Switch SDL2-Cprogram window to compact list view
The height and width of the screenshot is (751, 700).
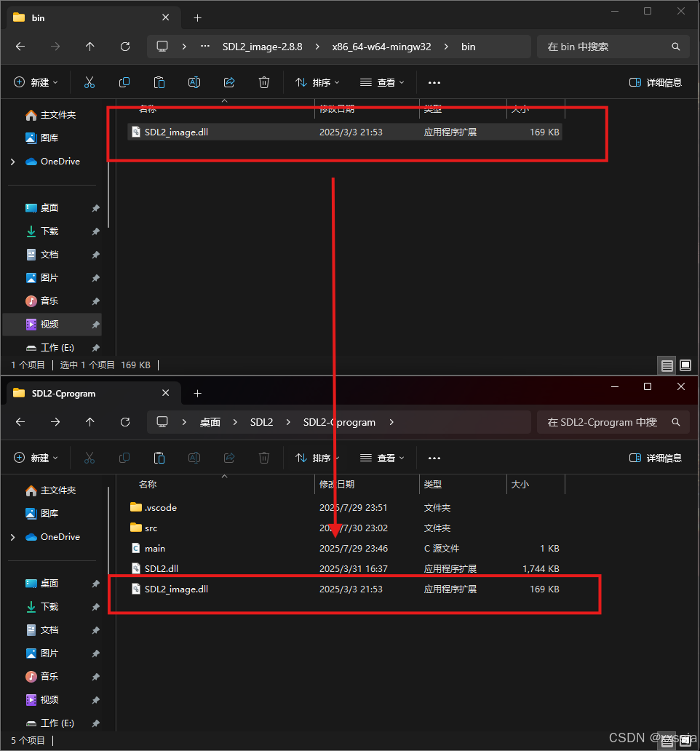pos(667,740)
